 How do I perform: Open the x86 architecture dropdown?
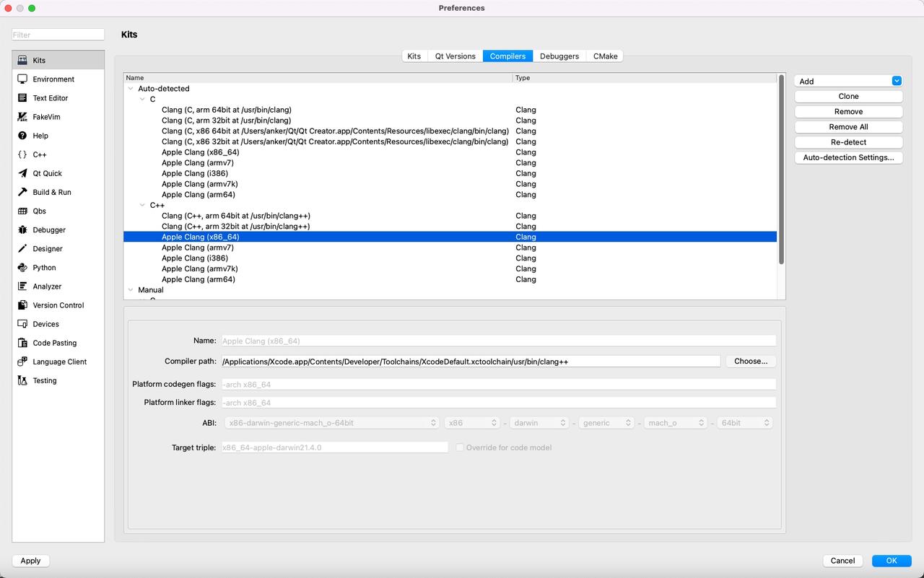click(472, 423)
